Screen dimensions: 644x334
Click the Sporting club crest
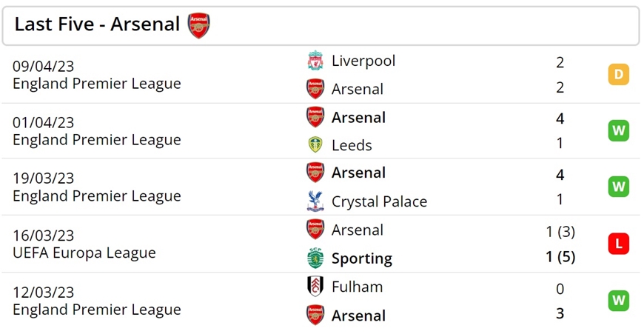click(315, 258)
